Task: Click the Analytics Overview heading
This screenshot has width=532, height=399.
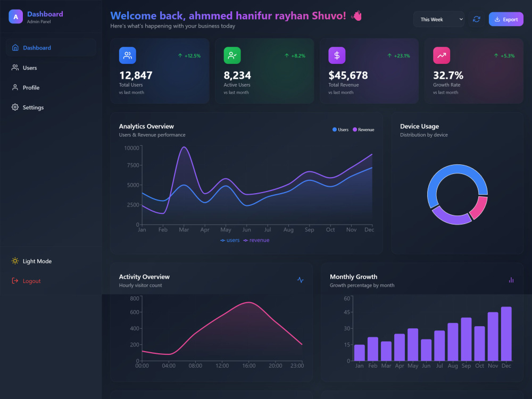Action: click(146, 126)
